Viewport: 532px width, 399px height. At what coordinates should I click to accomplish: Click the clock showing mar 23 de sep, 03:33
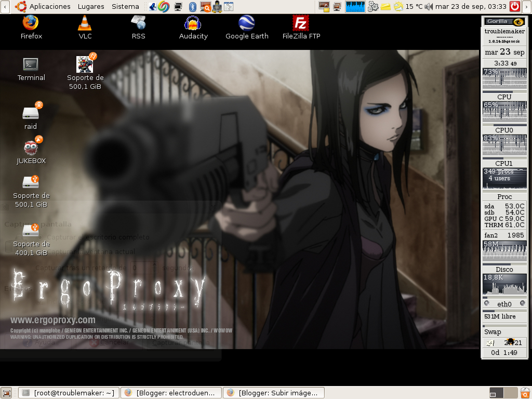(471, 6)
